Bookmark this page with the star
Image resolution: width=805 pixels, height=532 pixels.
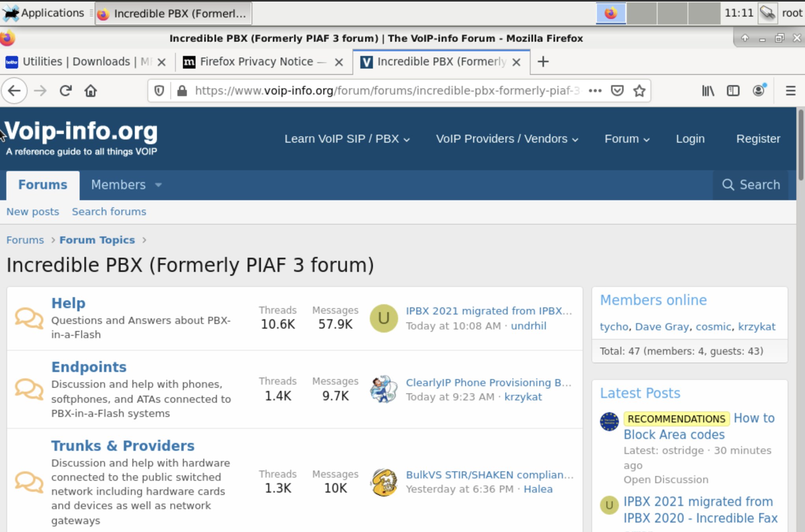pyautogui.click(x=639, y=91)
